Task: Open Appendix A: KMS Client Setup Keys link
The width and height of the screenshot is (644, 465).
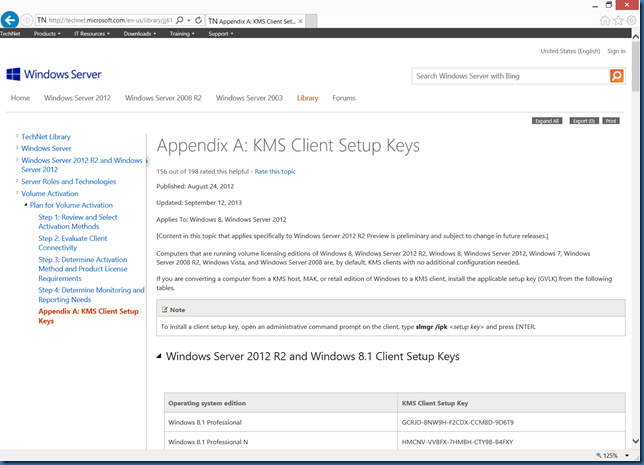Action: [x=88, y=315]
